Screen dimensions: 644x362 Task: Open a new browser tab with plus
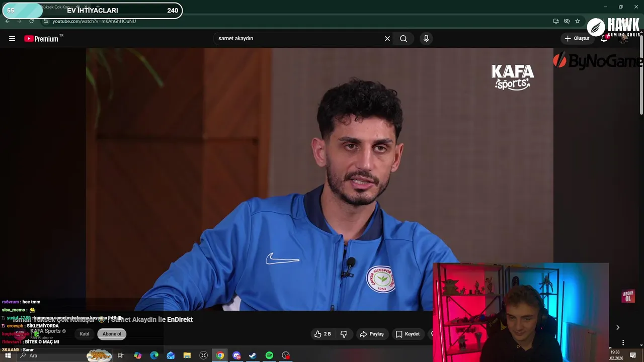(98, 7)
